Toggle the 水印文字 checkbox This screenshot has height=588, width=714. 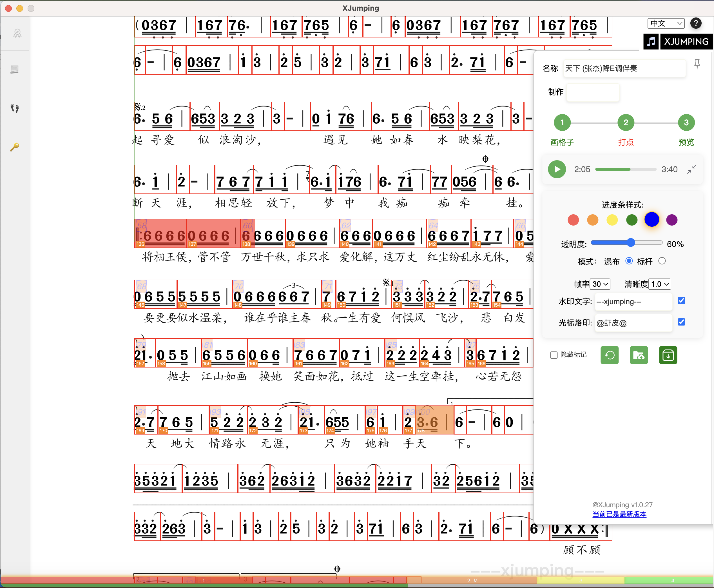(681, 301)
